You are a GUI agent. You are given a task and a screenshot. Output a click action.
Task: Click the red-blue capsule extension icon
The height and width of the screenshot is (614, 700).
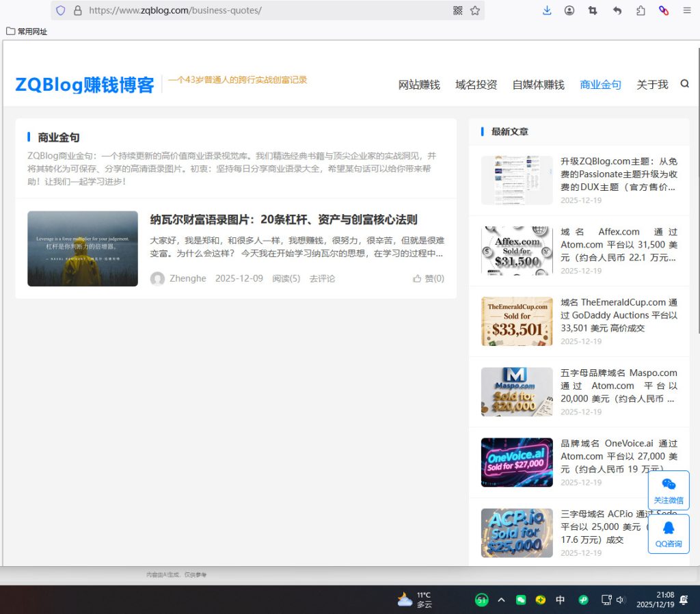pos(664,10)
